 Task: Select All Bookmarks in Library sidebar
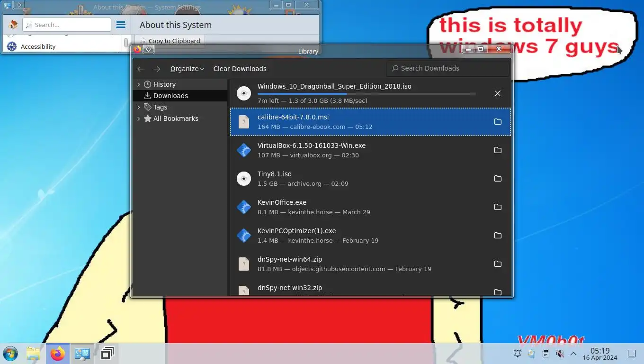(x=180, y=118)
